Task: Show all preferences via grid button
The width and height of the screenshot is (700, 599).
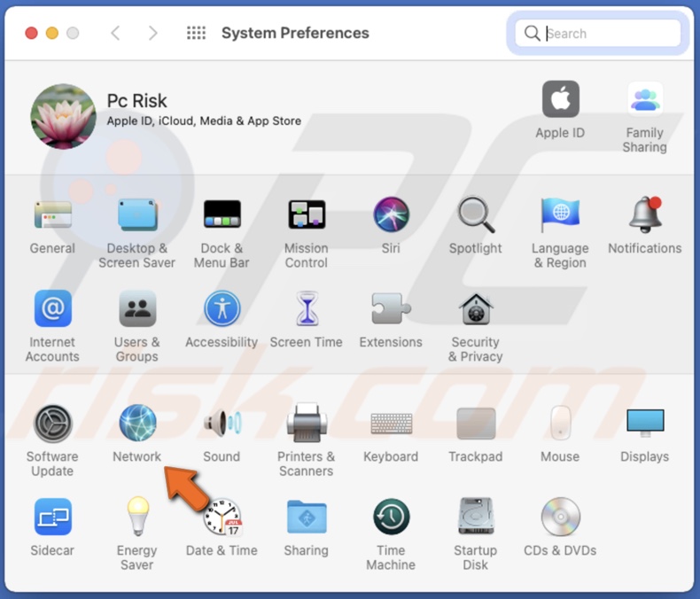Action: 196,33
